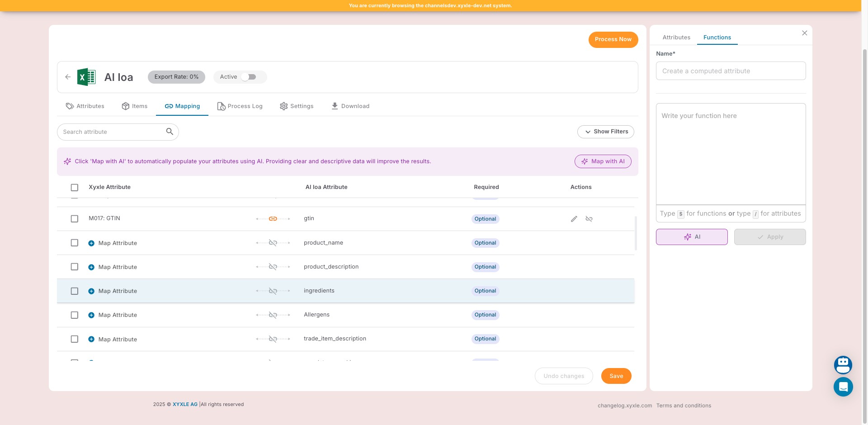Check the M017: GTIN row checkbox
This screenshot has height=425, width=868.
pos(75,219)
